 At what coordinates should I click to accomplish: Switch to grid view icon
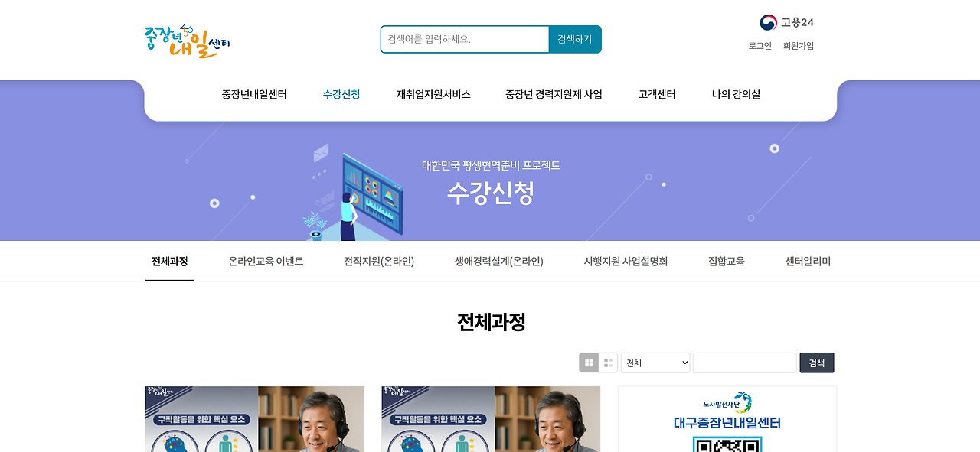coord(589,363)
